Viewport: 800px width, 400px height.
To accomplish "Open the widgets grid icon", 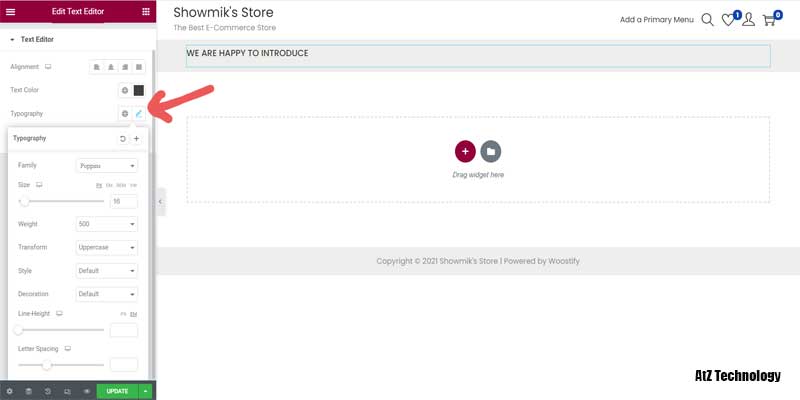I will 146,11.
